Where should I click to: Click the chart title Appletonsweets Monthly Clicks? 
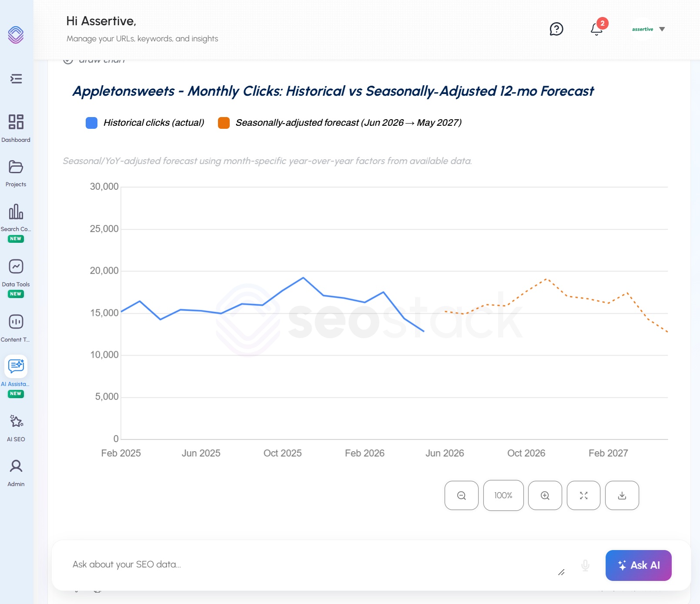[x=333, y=91]
